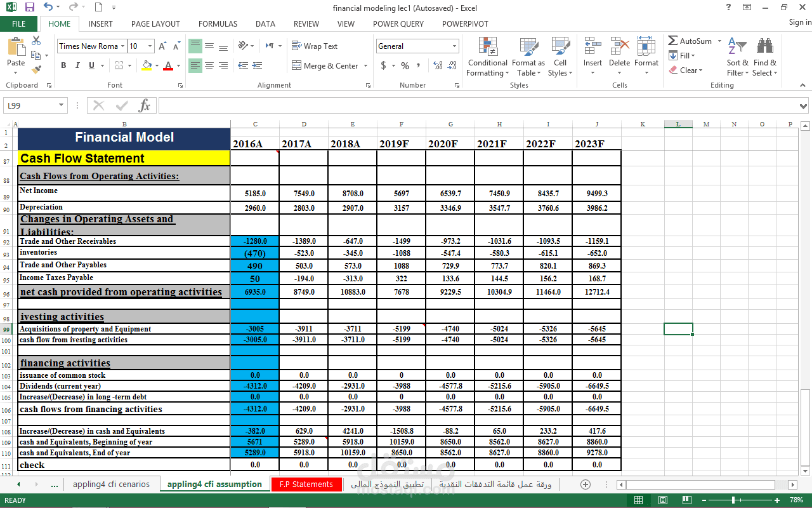Open the Name Box L99 dropdown
The image size is (812, 508).
pos(62,105)
